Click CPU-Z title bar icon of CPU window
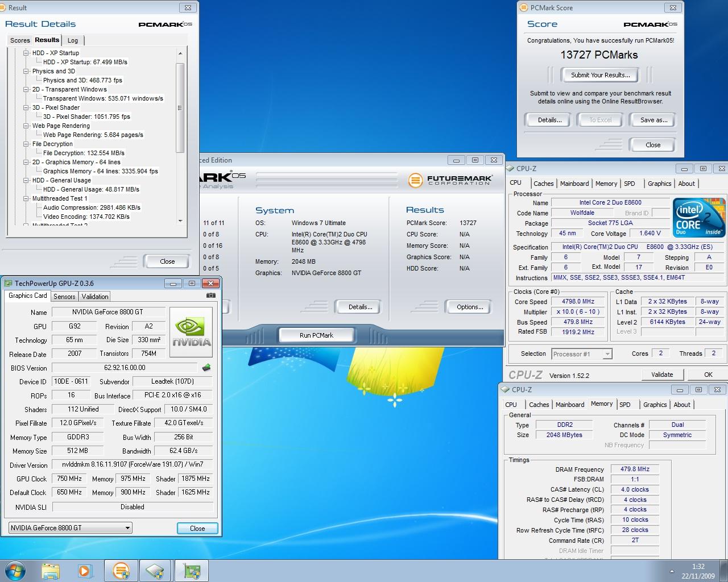This screenshot has width=728, height=582. click(510, 168)
